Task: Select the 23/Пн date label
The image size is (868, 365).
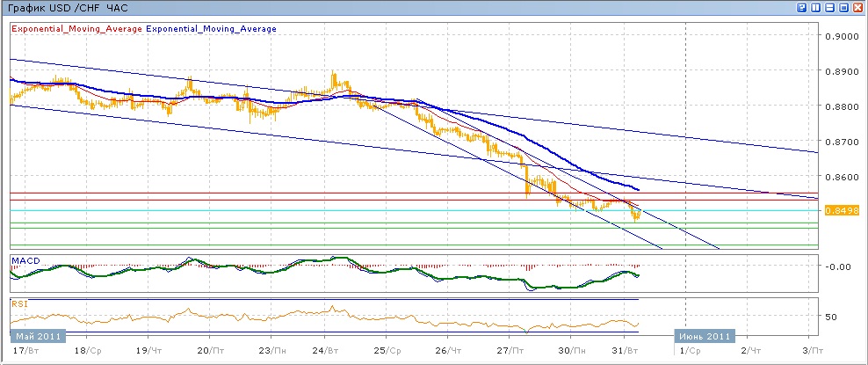Action: [271, 351]
